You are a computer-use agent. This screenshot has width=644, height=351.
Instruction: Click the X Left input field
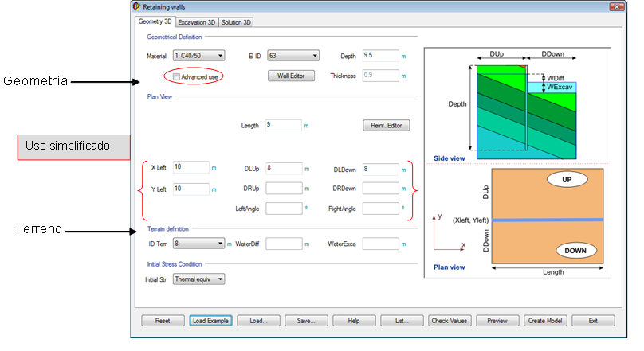(191, 167)
